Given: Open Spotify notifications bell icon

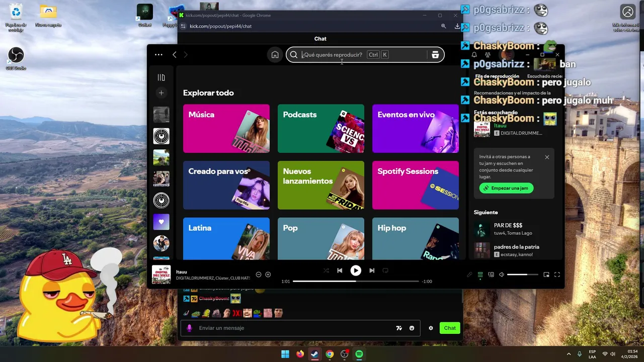Looking at the screenshot, I should click(x=474, y=55).
